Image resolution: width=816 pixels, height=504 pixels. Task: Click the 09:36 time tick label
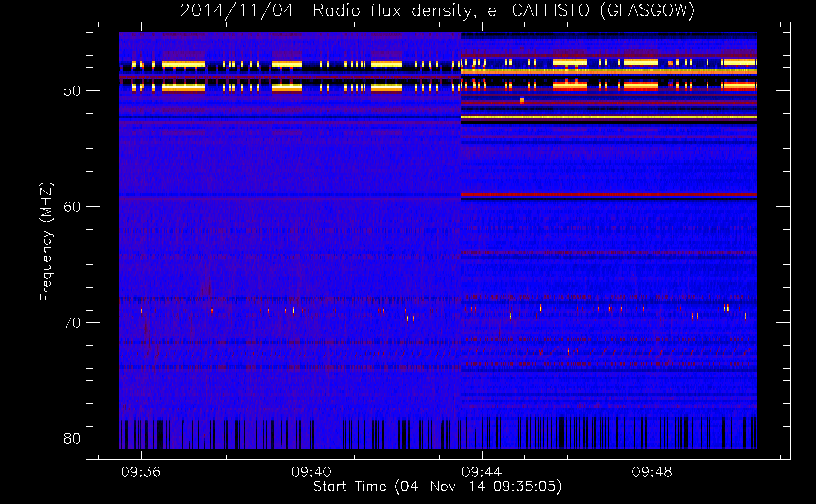(141, 472)
